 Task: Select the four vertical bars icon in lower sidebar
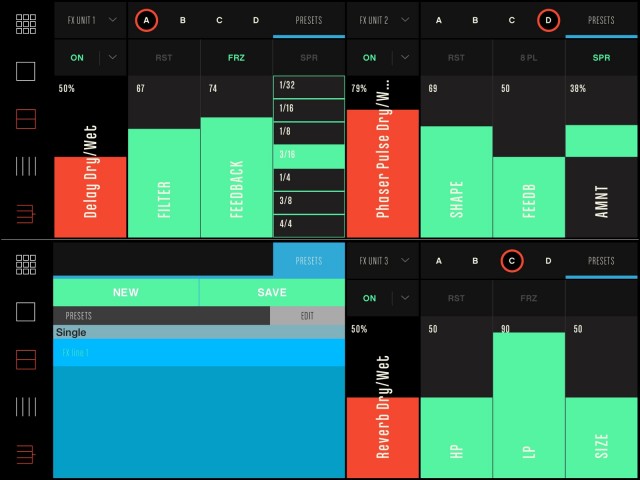tap(26, 406)
